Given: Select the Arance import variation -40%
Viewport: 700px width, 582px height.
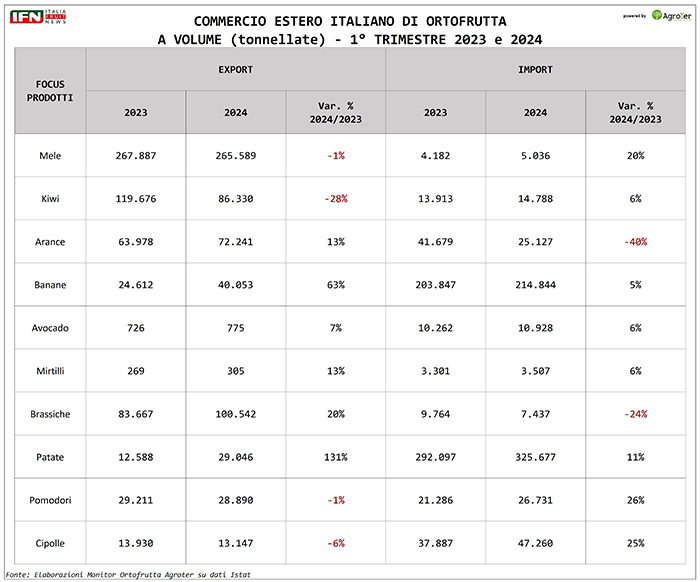Looking at the screenshot, I should coord(635,242).
